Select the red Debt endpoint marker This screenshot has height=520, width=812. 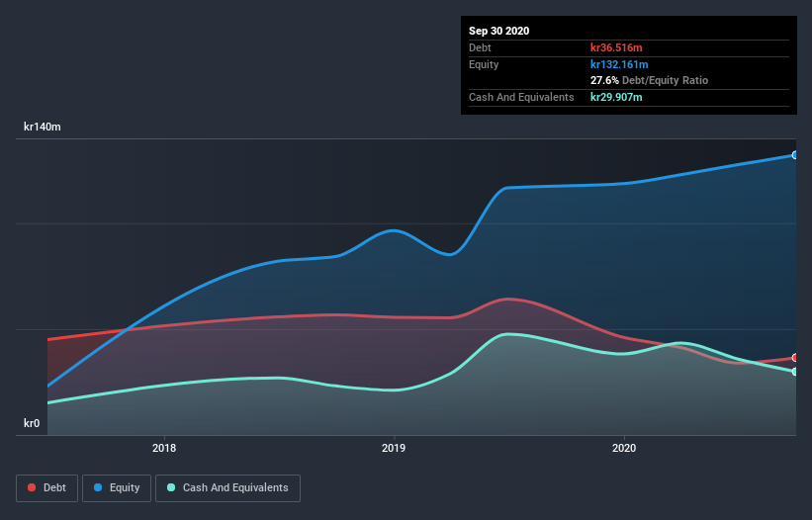point(795,358)
